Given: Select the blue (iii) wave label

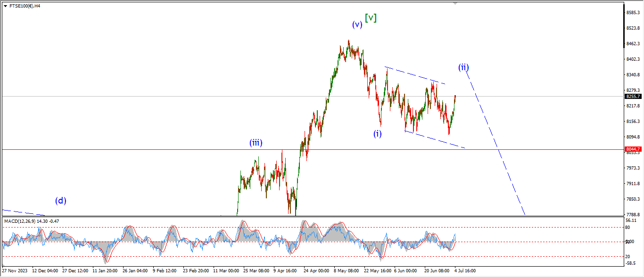Looking at the screenshot, I should [x=256, y=143].
